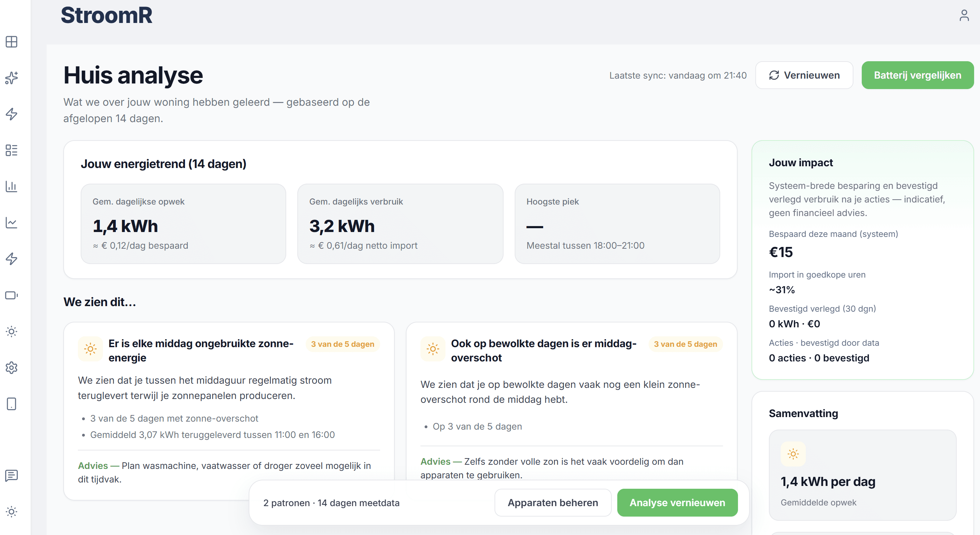Click the '0 acties · 0 bevestigd' text
Viewport: 980px width, 535px height.
[x=819, y=358]
